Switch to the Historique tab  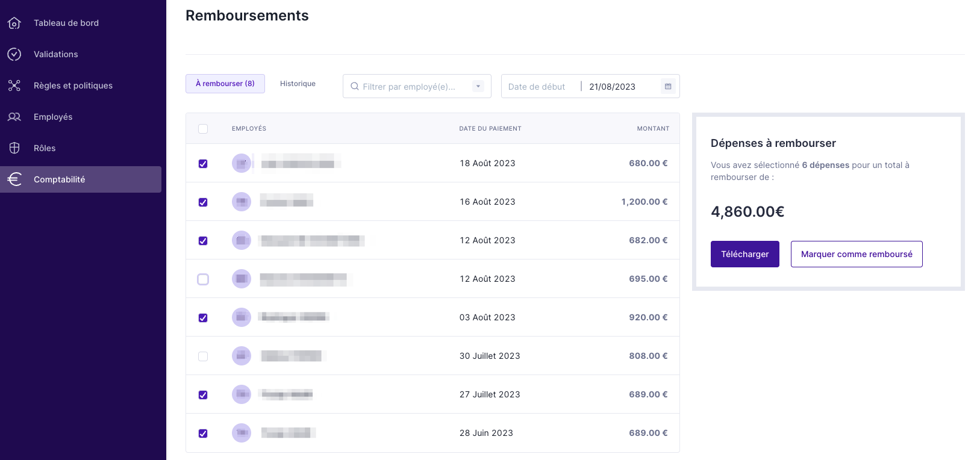(298, 84)
